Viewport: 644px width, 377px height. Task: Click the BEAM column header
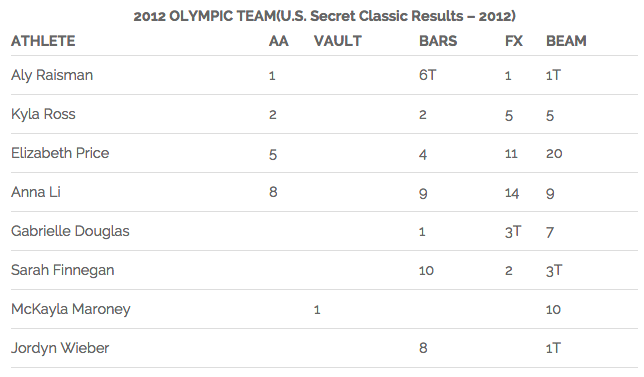[566, 41]
